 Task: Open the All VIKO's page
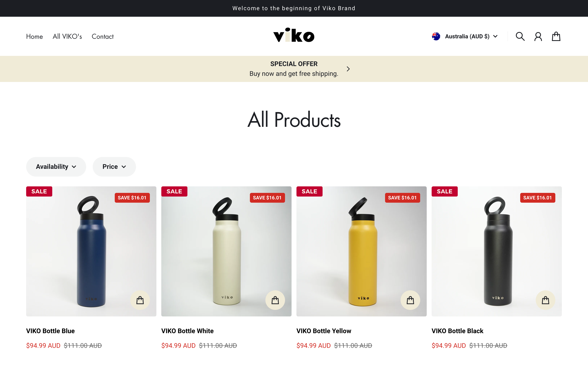[x=67, y=36]
